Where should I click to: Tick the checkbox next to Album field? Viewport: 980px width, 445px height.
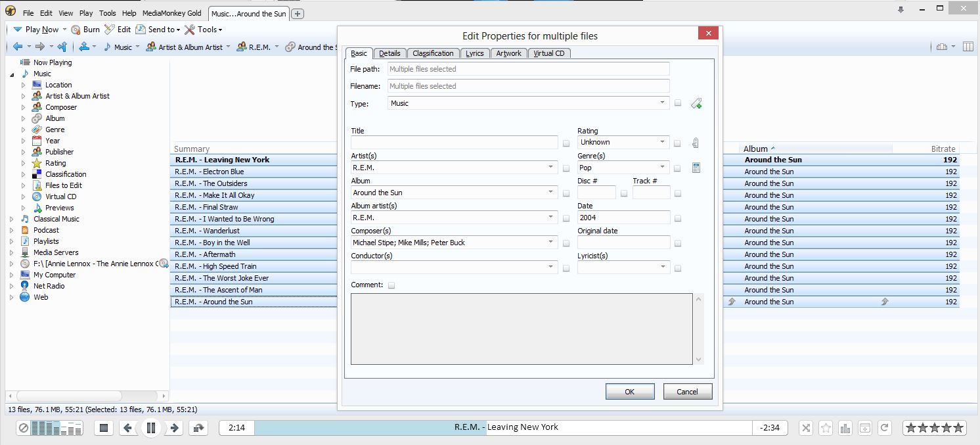coord(566,193)
